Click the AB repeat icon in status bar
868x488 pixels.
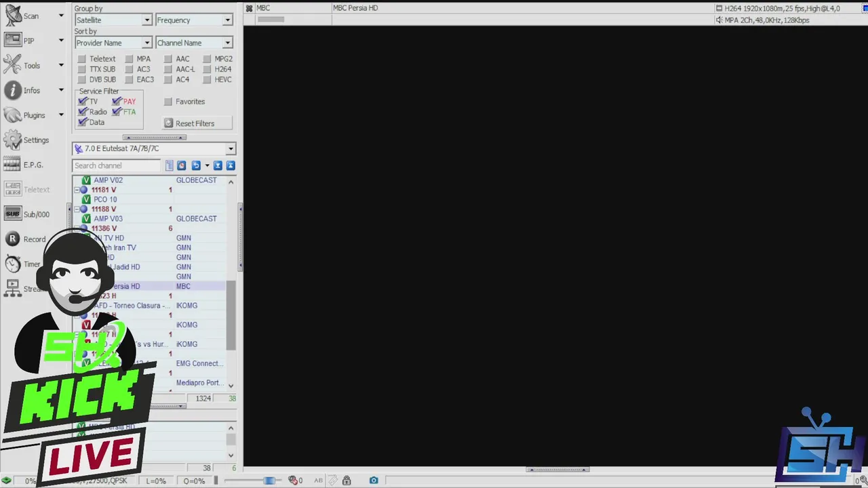pos(318,481)
